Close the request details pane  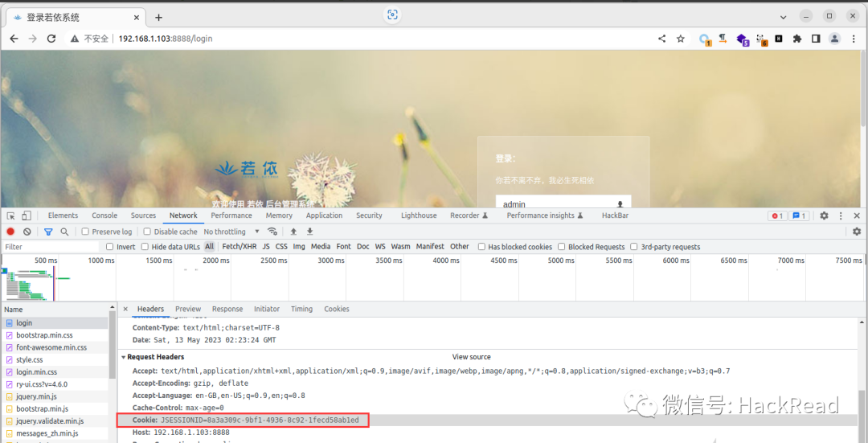[x=125, y=309]
